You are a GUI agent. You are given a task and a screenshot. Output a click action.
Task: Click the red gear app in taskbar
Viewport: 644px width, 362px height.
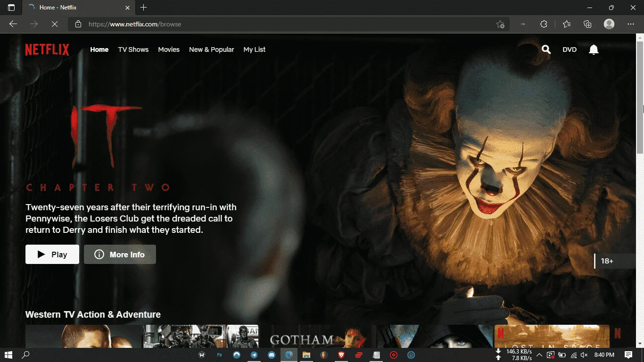tap(394, 354)
